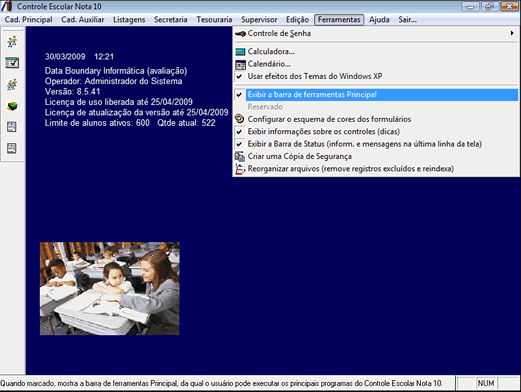Minimize the Controle Escolar Nota 10 window
Image resolution: width=521 pixels, height=392 pixels.
(471, 6)
